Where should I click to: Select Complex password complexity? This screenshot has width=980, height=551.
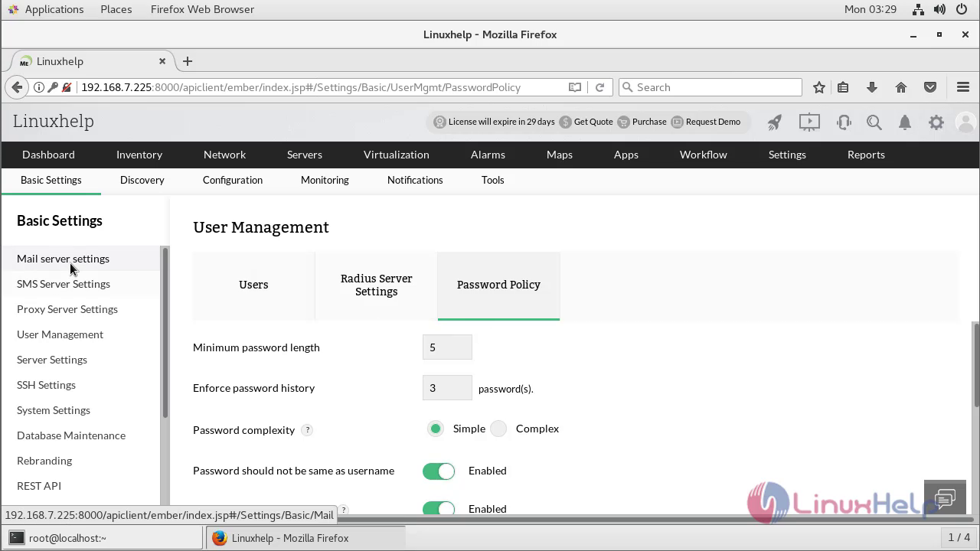pos(498,429)
